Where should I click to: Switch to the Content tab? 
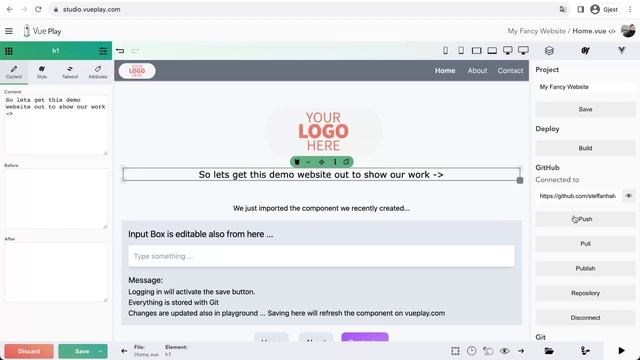click(x=14, y=72)
